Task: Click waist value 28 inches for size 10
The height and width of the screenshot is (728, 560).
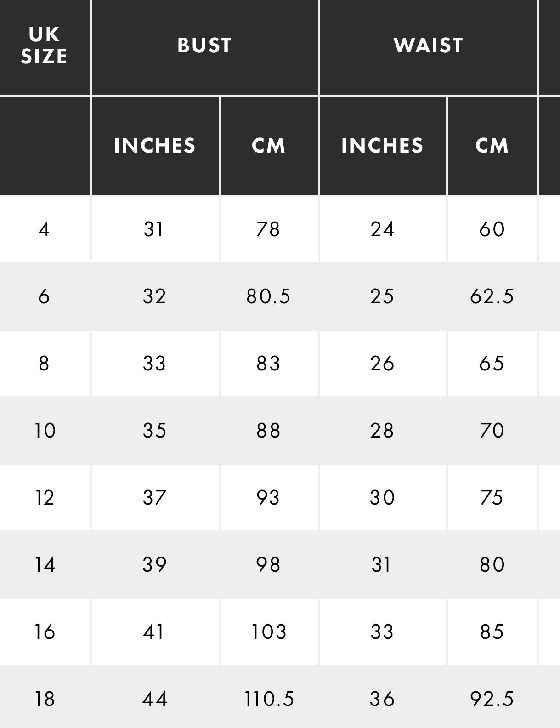Action: coord(382,431)
